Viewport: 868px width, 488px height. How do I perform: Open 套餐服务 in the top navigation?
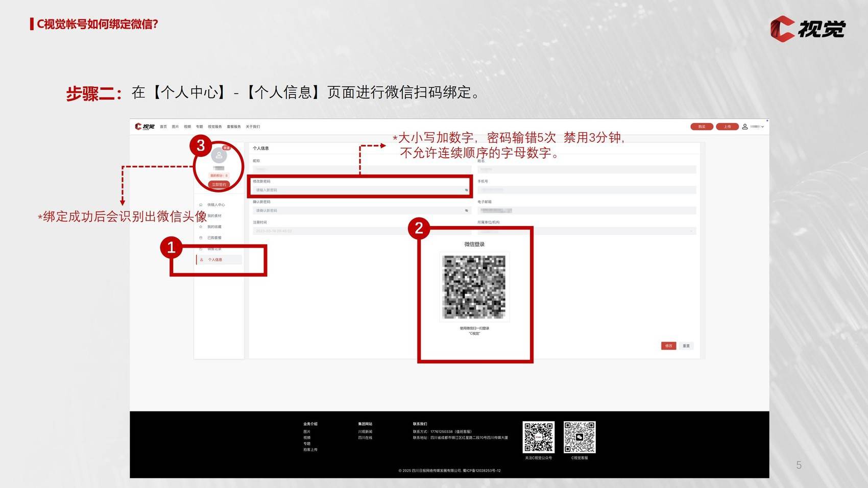[234, 127]
